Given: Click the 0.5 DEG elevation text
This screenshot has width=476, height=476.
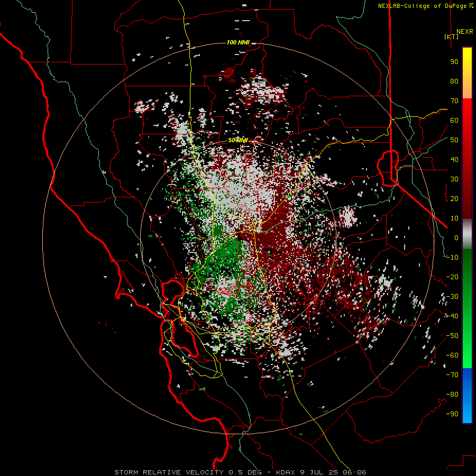Looking at the screenshot, I should pos(245,472).
